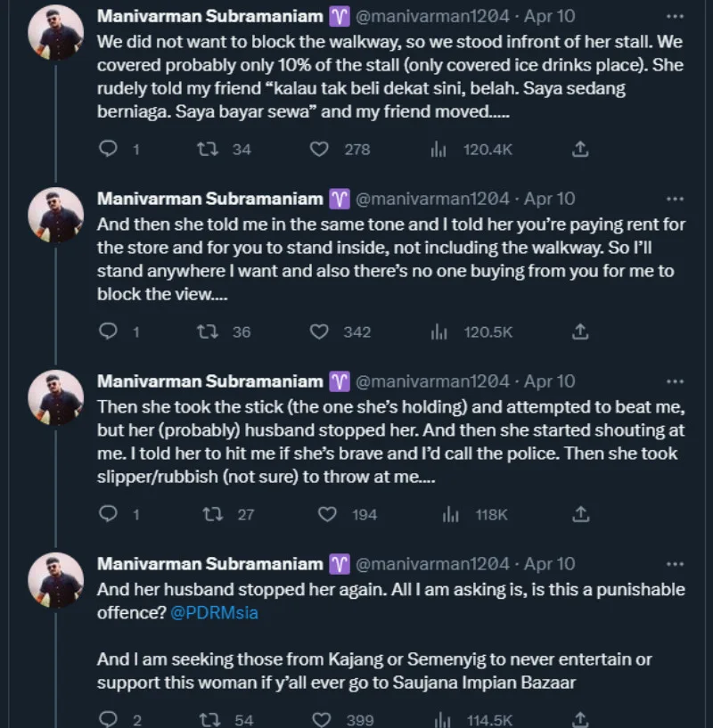Open the author name on the first tweet
This screenshot has width=713, height=728.
coord(209,16)
